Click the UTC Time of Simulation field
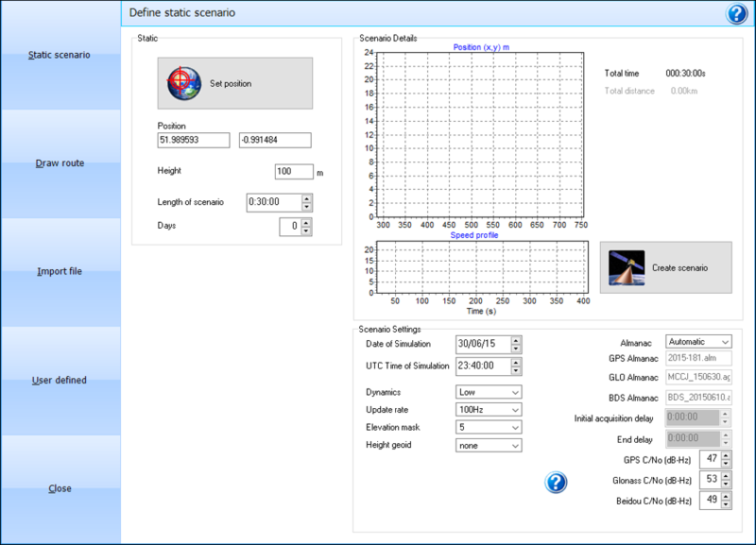756x545 pixels. (x=483, y=366)
